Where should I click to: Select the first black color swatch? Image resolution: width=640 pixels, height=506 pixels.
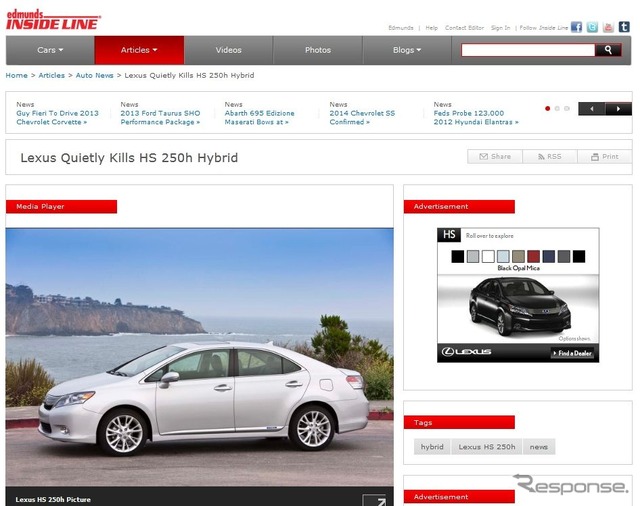pyautogui.click(x=458, y=256)
